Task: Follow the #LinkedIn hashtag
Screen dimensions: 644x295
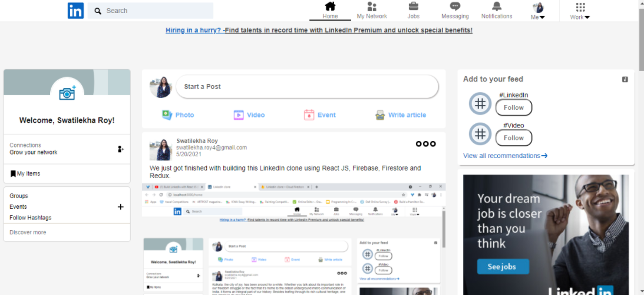Action: [x=514, y=107]
